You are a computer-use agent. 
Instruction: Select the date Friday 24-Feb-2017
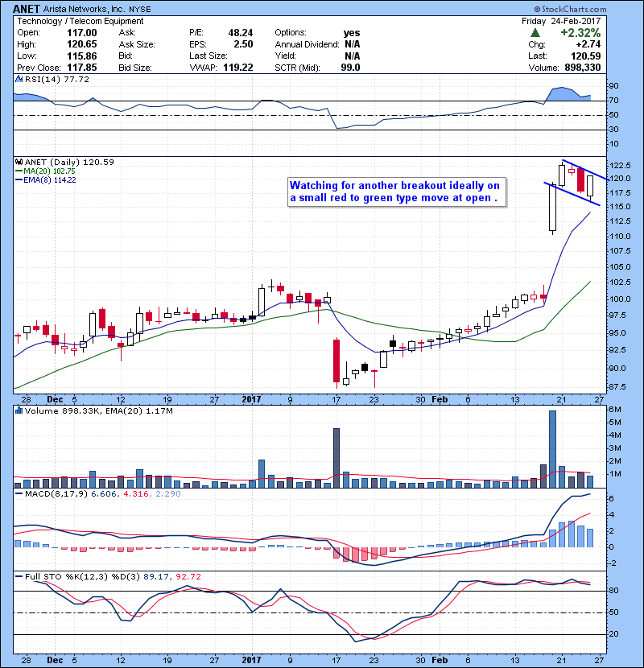561,21
